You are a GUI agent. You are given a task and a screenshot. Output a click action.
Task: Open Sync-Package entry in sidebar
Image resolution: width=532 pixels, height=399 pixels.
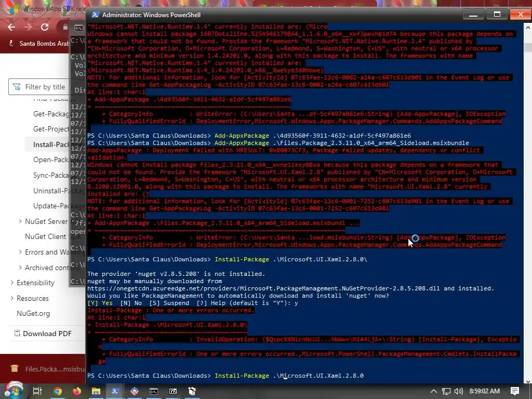[x=51, y=175]
